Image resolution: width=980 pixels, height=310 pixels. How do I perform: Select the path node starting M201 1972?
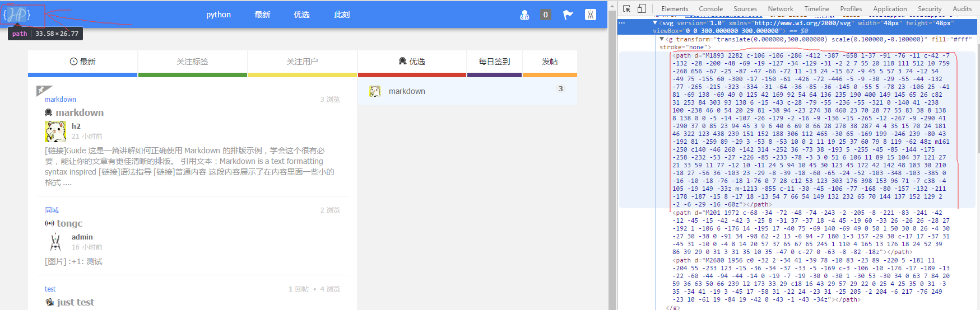(x=812, y=232)
